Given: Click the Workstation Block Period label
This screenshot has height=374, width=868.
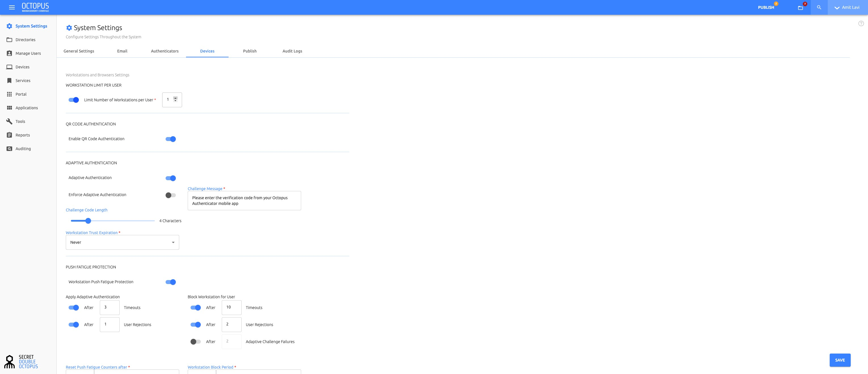Looking at the screenshot, I should coord(210,367).
